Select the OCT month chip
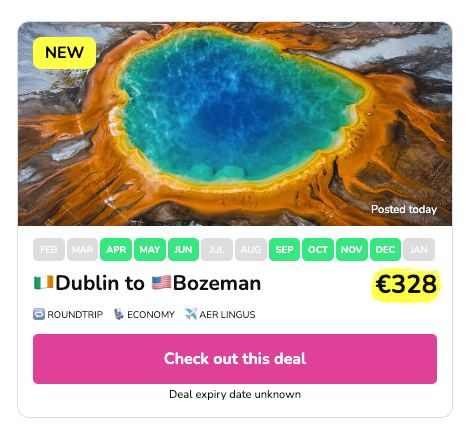Image resolution: width=473 pixels, height=434 pixels. click(318, 249)
